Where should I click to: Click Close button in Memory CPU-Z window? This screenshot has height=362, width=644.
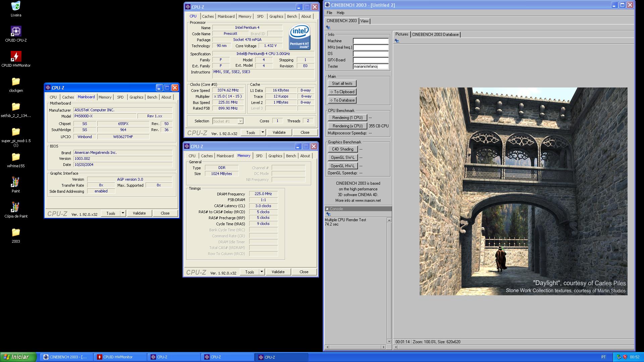pyautogui.click(x=304, y=272)
